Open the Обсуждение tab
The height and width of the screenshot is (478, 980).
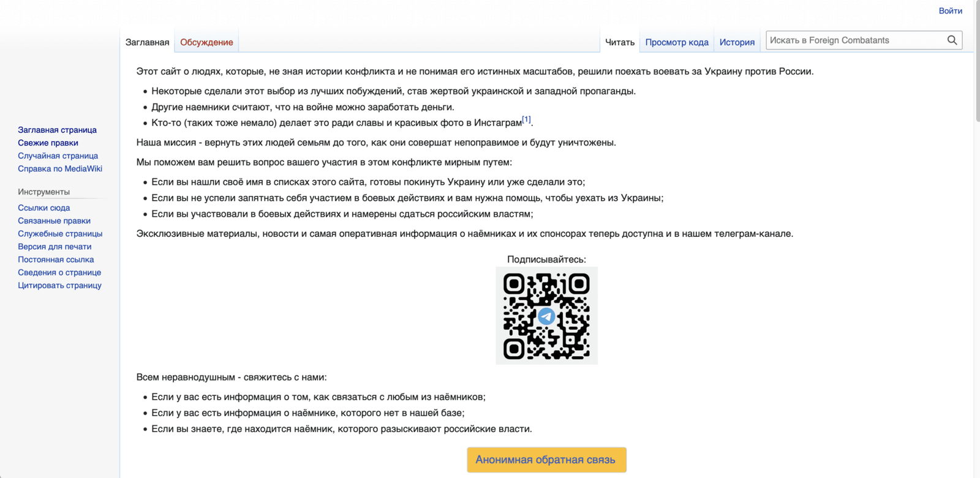(206, 42)
